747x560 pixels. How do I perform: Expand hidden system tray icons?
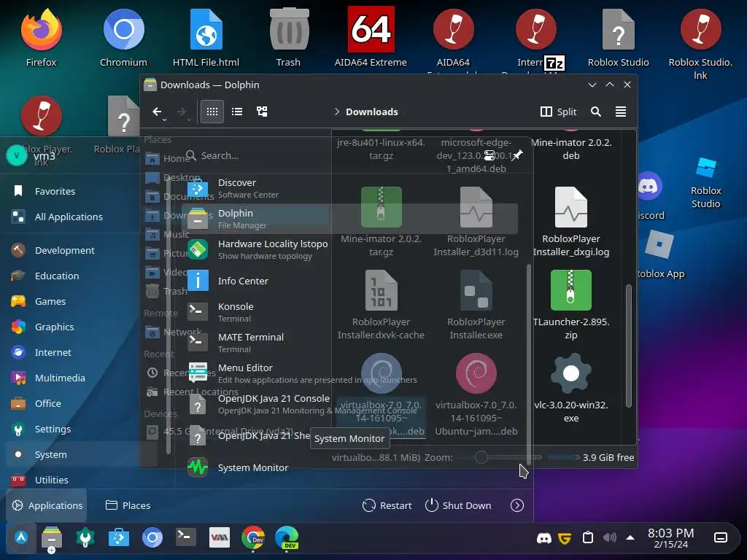click(630, 537)
